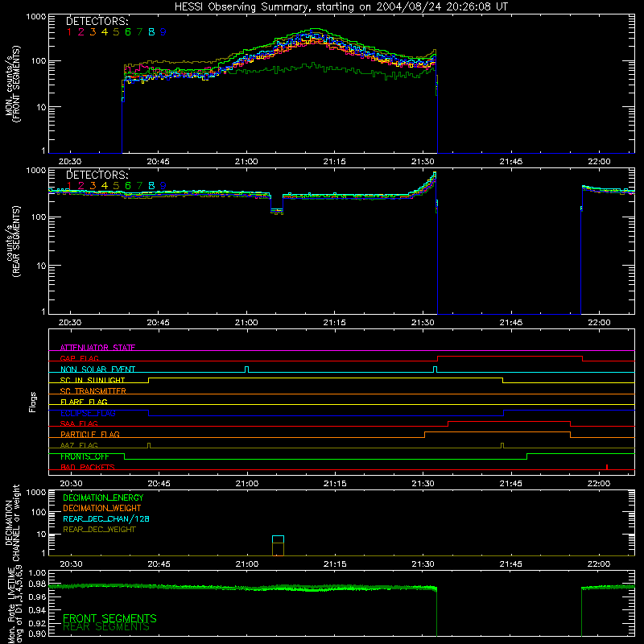This screenshot has width=644, height=644.
Task: Select detector 5 in the front segments legend
Action: [116, 32]
